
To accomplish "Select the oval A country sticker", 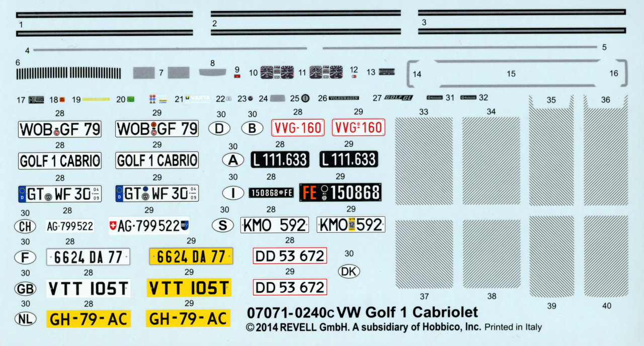I will 233,160.
